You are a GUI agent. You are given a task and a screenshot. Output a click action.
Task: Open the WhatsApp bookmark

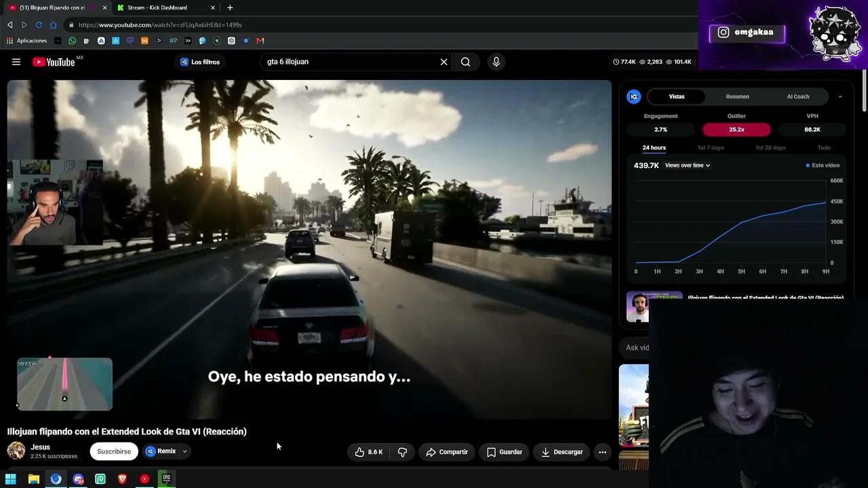73,41
